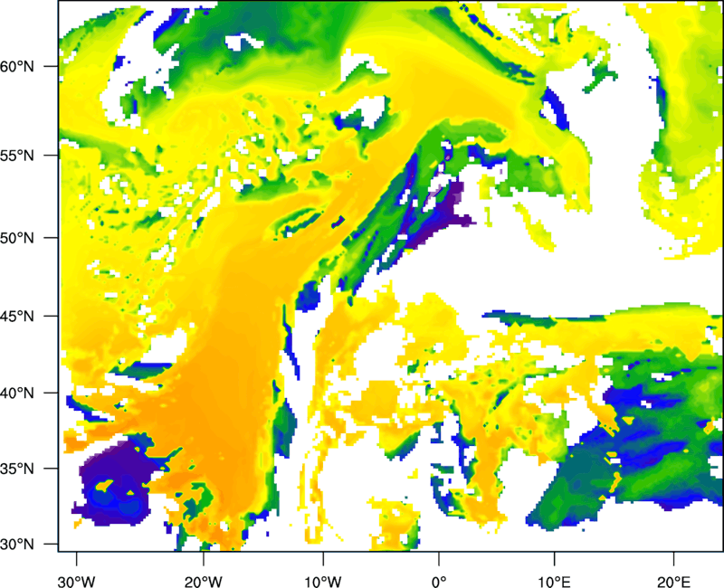Click the 10°W longitude label

[323, 582]
